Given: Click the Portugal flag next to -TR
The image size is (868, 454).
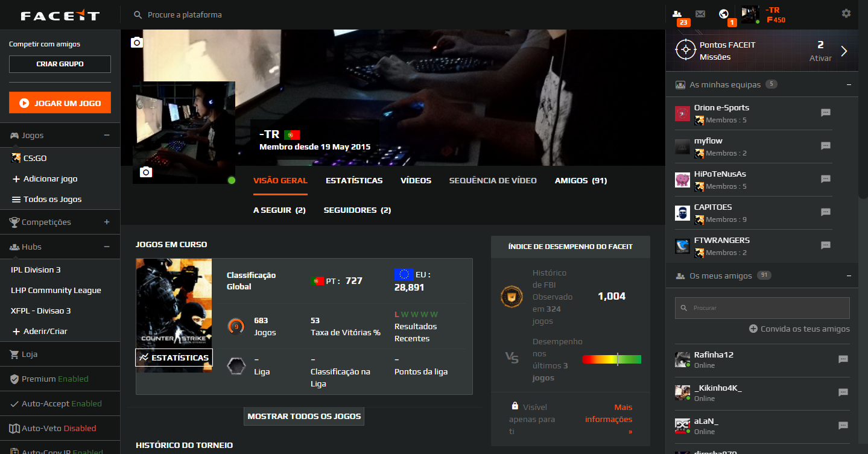Looking at the screenshot, I should pos(292,134).
